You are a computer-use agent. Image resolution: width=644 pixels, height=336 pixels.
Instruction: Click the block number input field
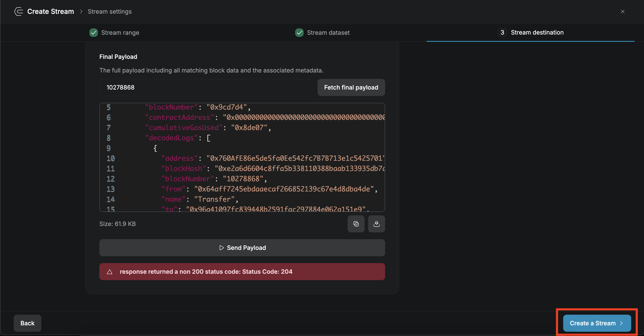205,87
